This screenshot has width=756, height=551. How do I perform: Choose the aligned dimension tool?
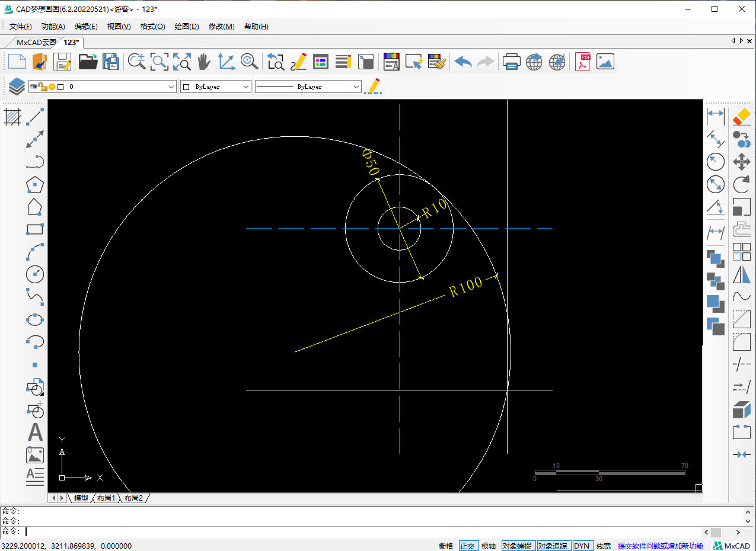[x=716, y=139]
